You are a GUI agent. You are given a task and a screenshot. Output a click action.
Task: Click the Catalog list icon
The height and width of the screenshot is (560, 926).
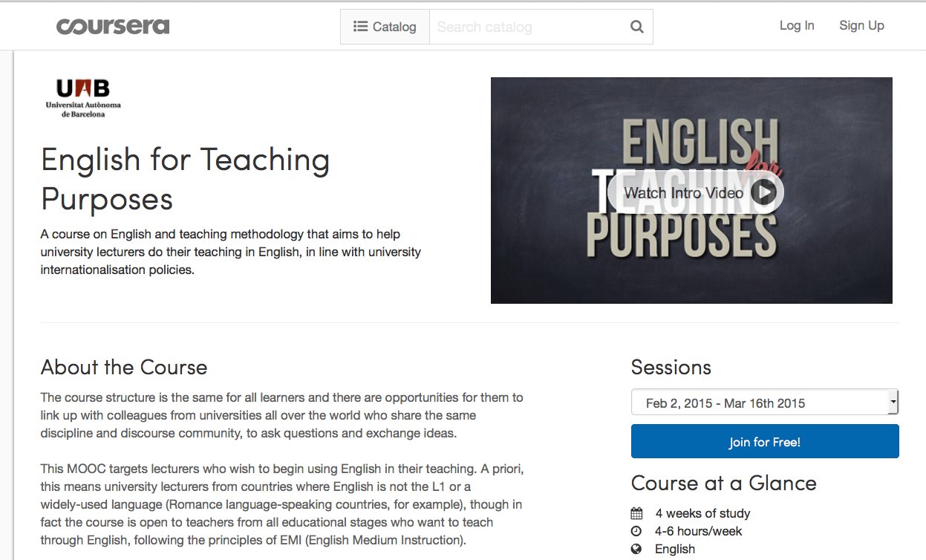tap(360, 27)
